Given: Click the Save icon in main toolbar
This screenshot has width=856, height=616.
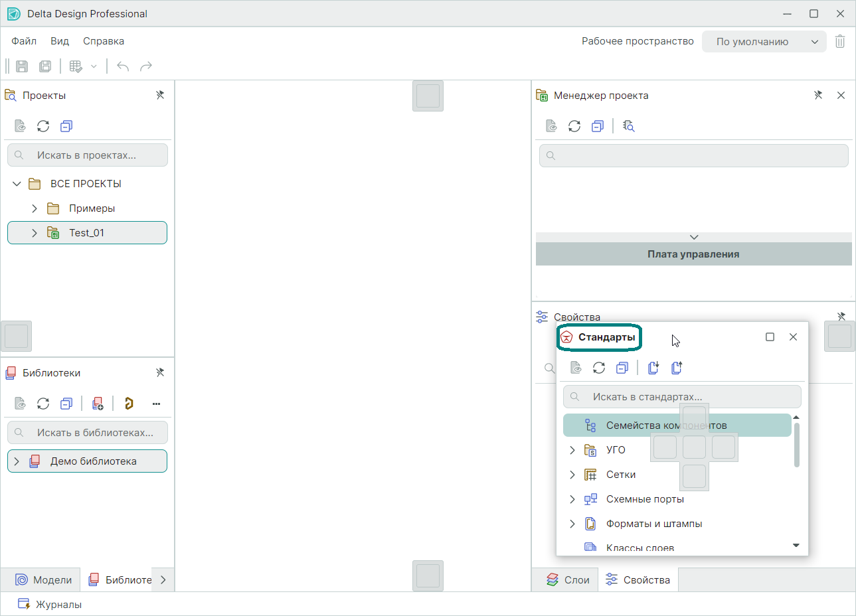Looking at the screenshot, I should pos(22,66).
